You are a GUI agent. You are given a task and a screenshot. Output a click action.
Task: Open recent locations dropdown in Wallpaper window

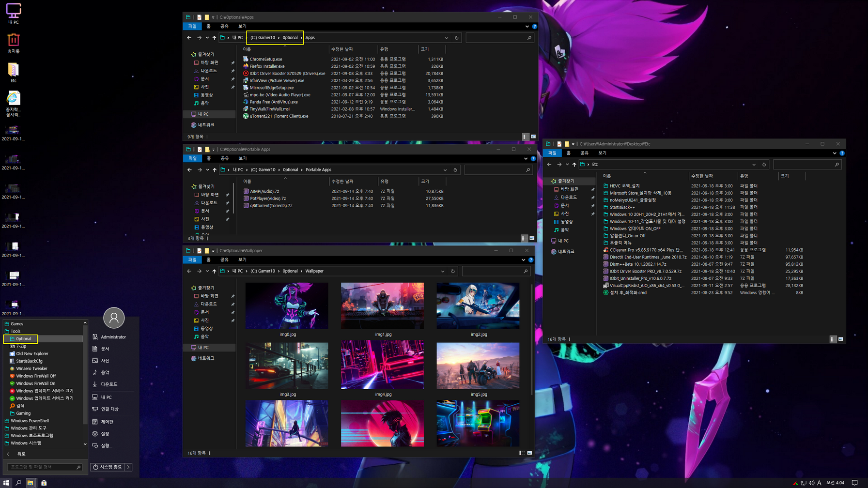click(x=207, y=271)
